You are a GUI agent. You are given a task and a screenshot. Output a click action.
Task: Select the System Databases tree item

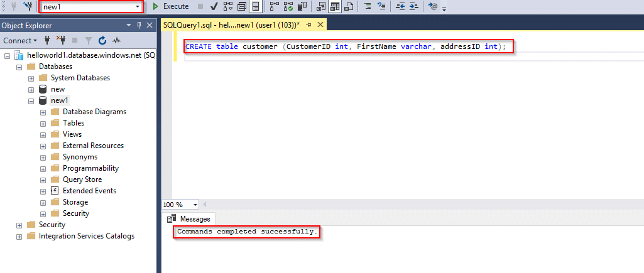coord(80,78)
